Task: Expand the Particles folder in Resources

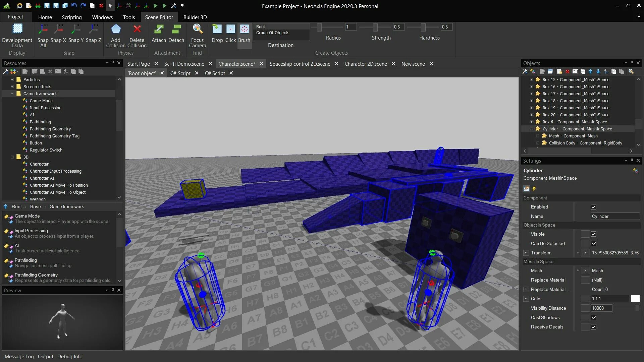Action: coord(12,79)
